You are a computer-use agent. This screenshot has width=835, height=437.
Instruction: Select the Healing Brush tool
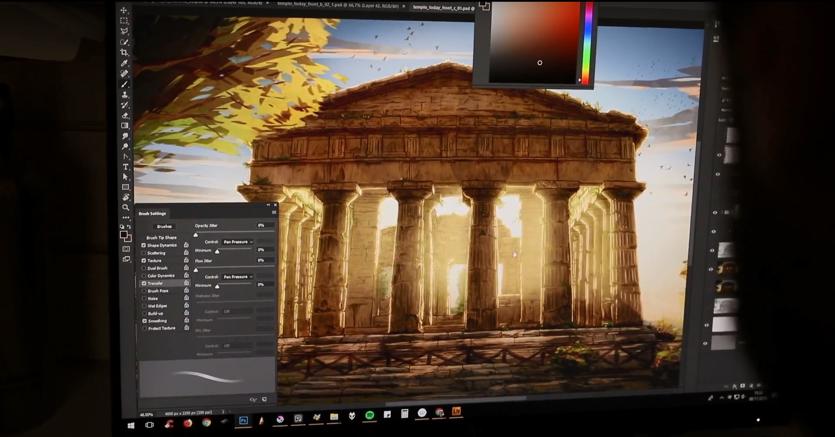pyautogui.click(x=125, y=73)
